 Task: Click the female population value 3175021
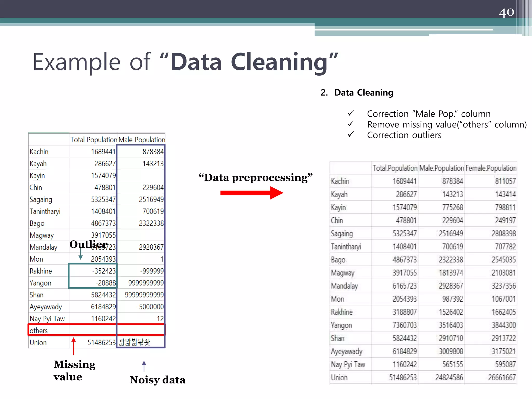(503, 351)
